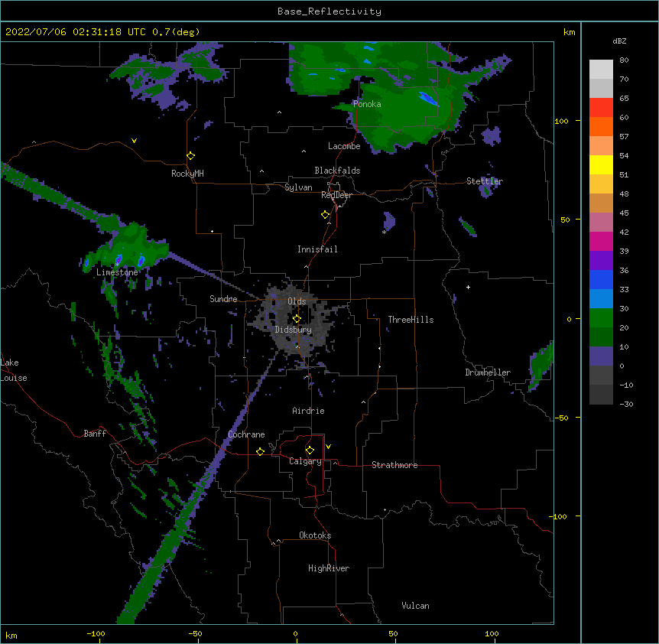Click the Ponoka city label

click(x=367, y=104)
